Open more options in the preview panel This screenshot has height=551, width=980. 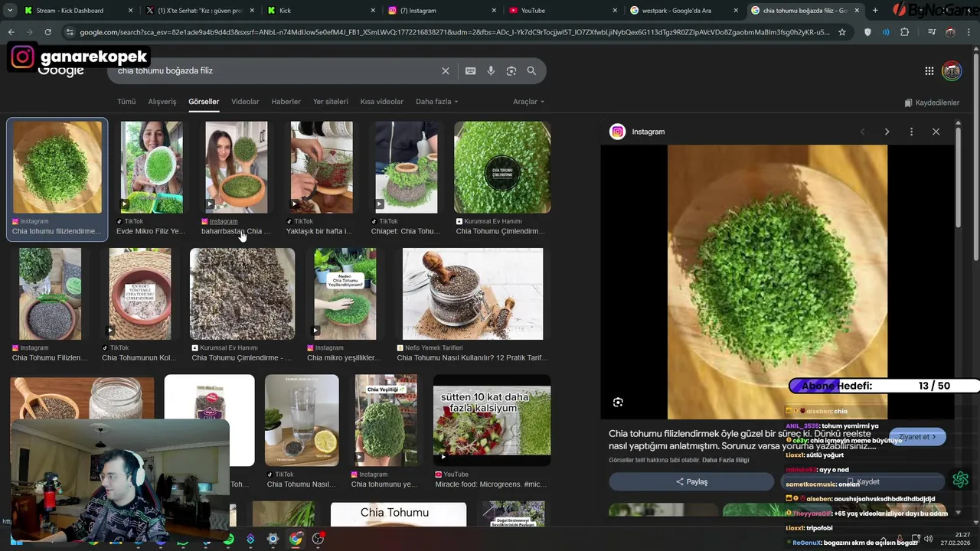coord(911,132)
